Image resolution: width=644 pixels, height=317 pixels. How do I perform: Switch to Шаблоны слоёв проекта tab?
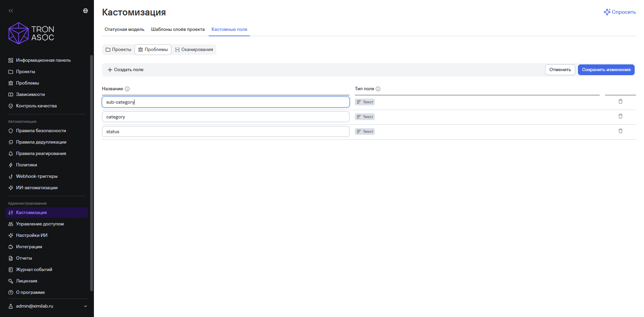pos(178,30)
